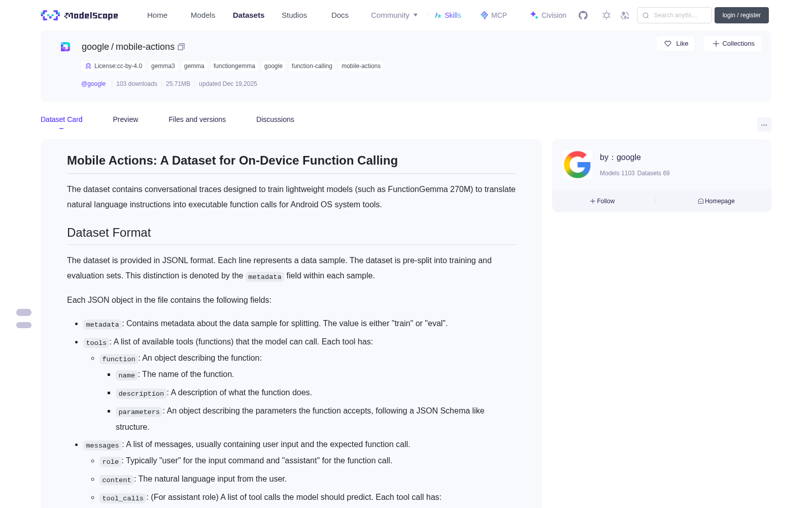
Task: Click the 'Mobile Actions' main heading
Action: [x=232, y=161]
